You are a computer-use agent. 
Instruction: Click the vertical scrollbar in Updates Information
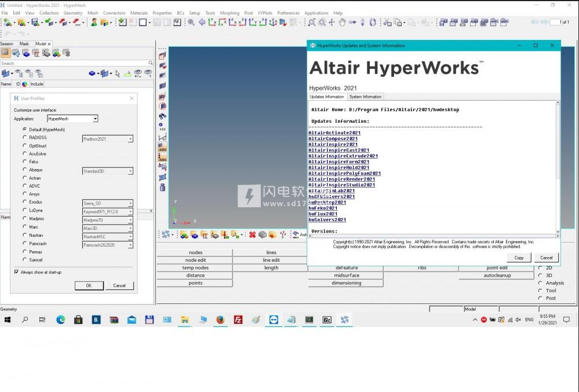click(558, 167)
